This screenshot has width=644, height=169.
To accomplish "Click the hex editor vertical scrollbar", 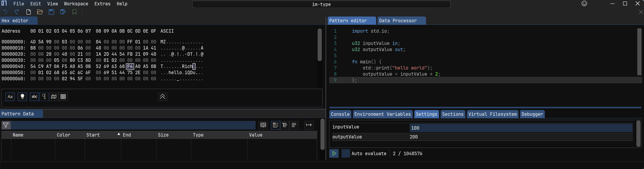I will point(320,45).
